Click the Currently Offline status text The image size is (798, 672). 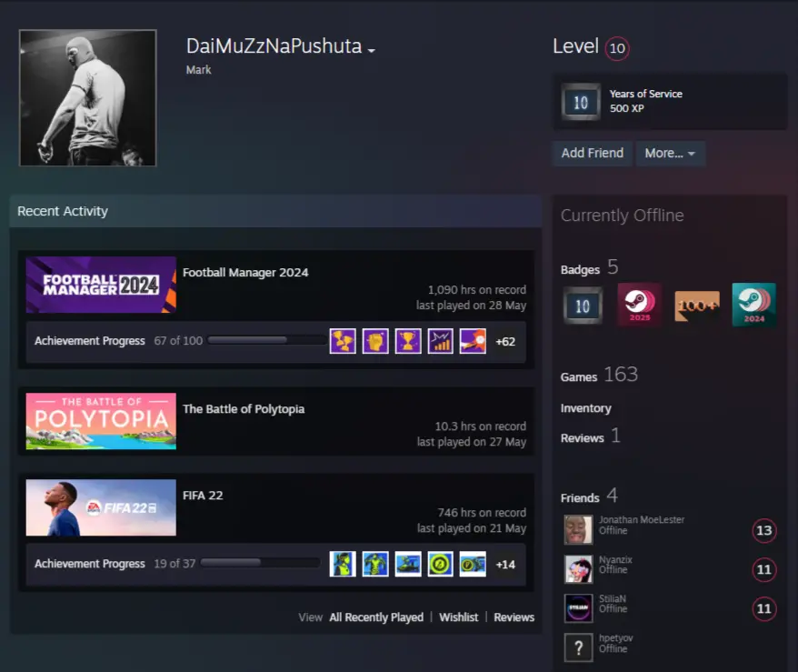pyautogui.click(x=622, y=216)
